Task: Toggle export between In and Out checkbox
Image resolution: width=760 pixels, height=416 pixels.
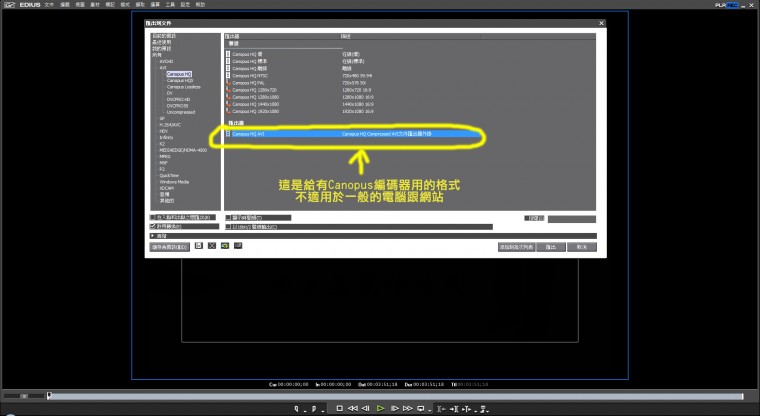Action: click(x=153, y=217)
